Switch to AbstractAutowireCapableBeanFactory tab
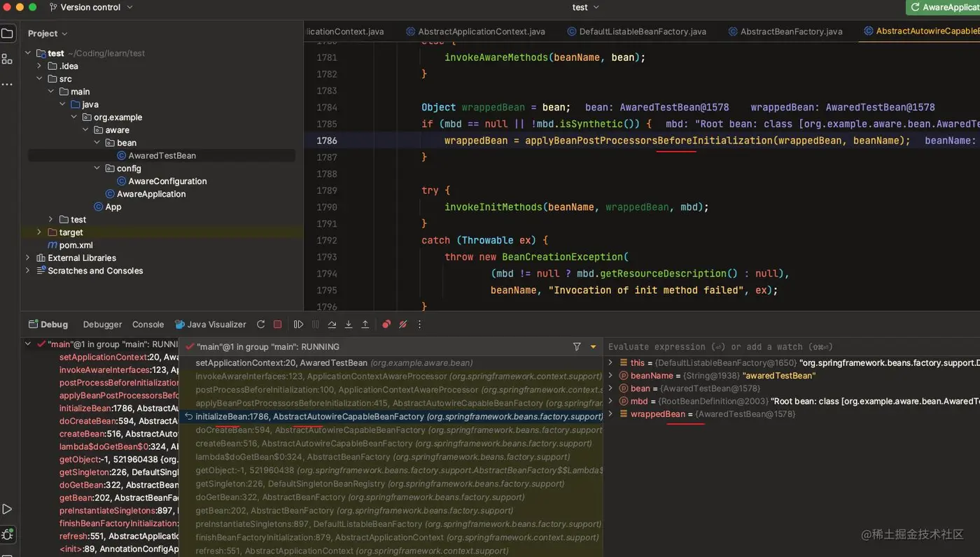 point(921,31)
